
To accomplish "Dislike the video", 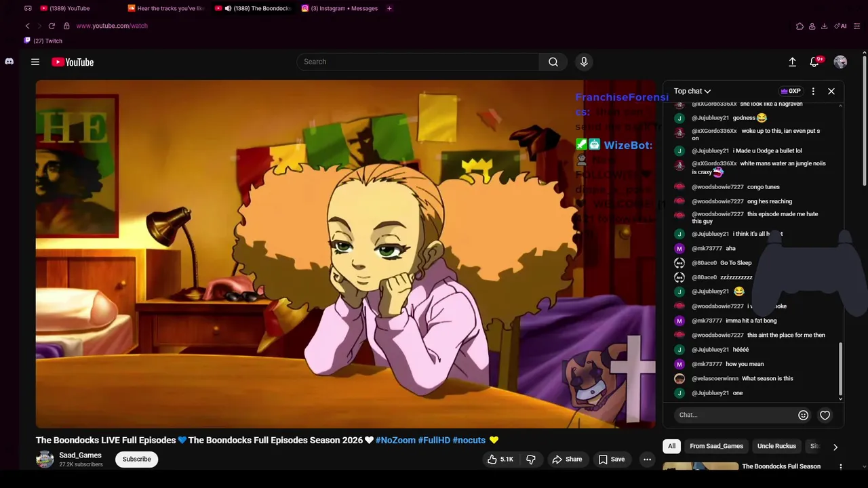I will [531, 459].
